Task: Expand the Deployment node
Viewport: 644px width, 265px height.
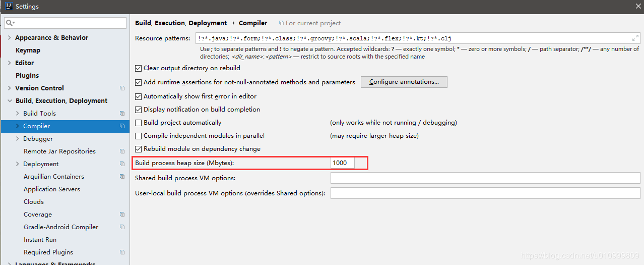Action: 18,164
